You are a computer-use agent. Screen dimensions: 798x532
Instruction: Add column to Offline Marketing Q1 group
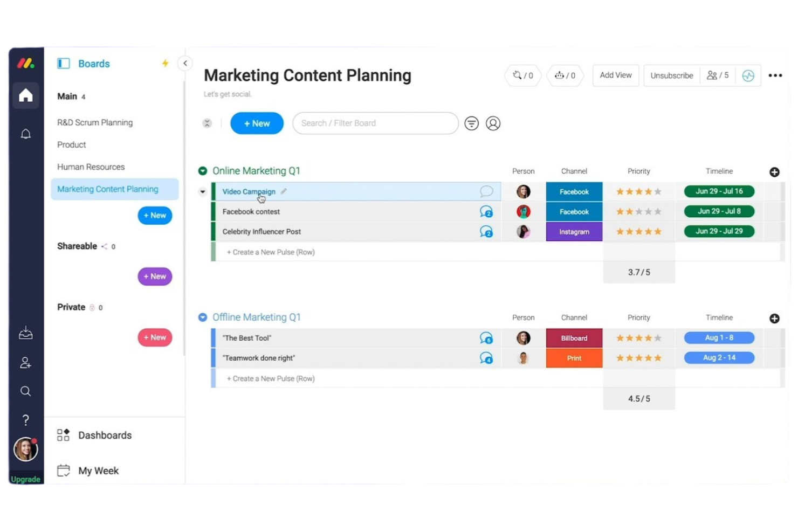[x=775, y=319]
